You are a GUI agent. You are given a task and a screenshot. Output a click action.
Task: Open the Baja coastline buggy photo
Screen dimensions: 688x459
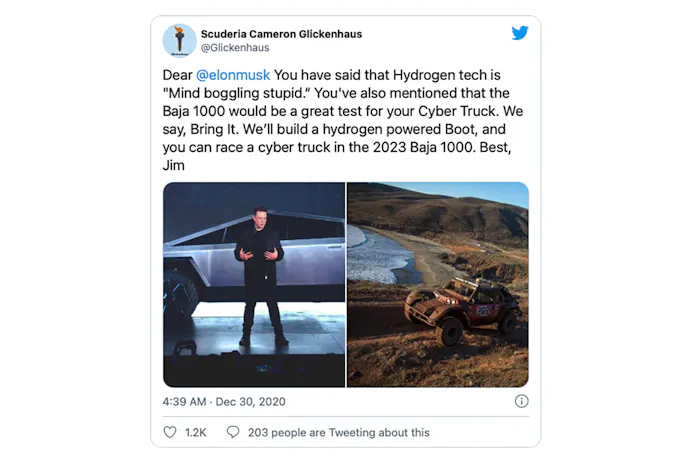(438, 284)
